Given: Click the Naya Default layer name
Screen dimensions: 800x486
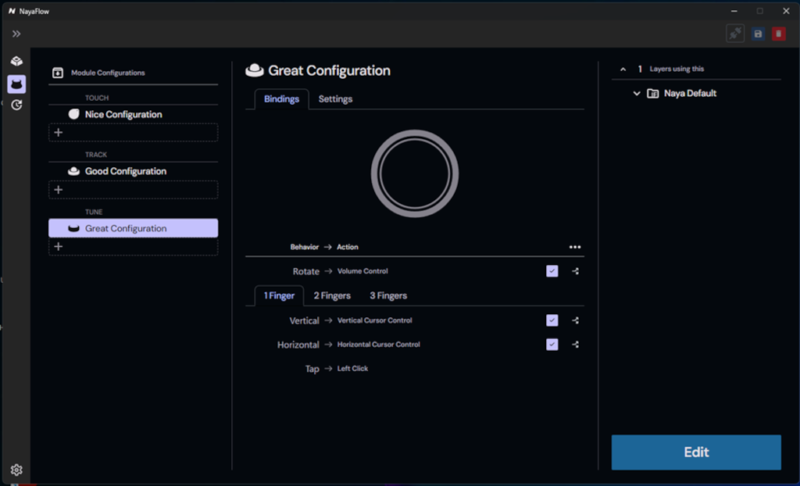Looking at the screenshot, I should coord(690,93).
